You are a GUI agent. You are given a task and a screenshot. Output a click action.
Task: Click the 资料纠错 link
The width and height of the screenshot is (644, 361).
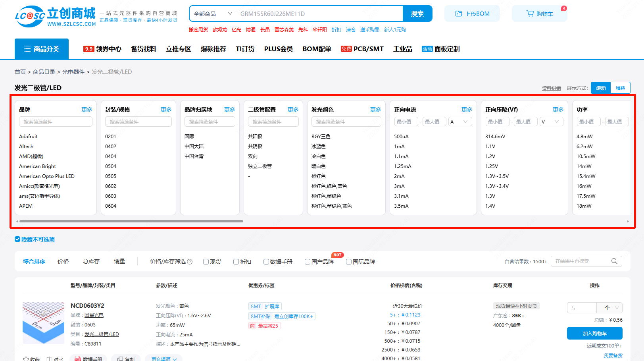coord(551,88)
